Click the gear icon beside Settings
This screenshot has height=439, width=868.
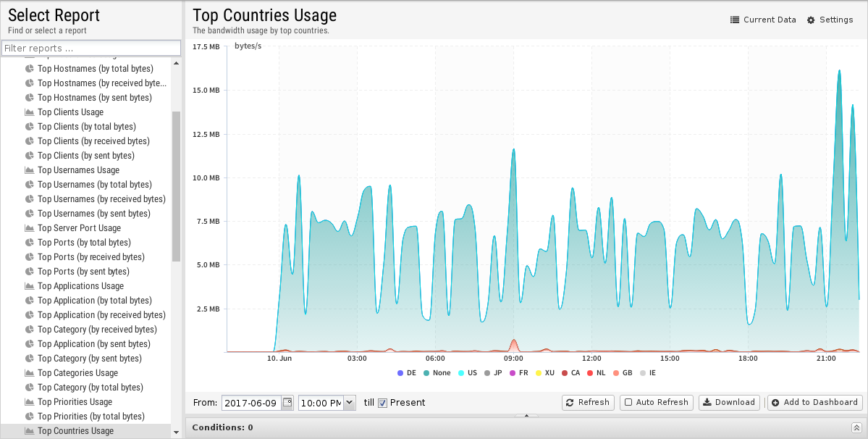pos(811,20)
